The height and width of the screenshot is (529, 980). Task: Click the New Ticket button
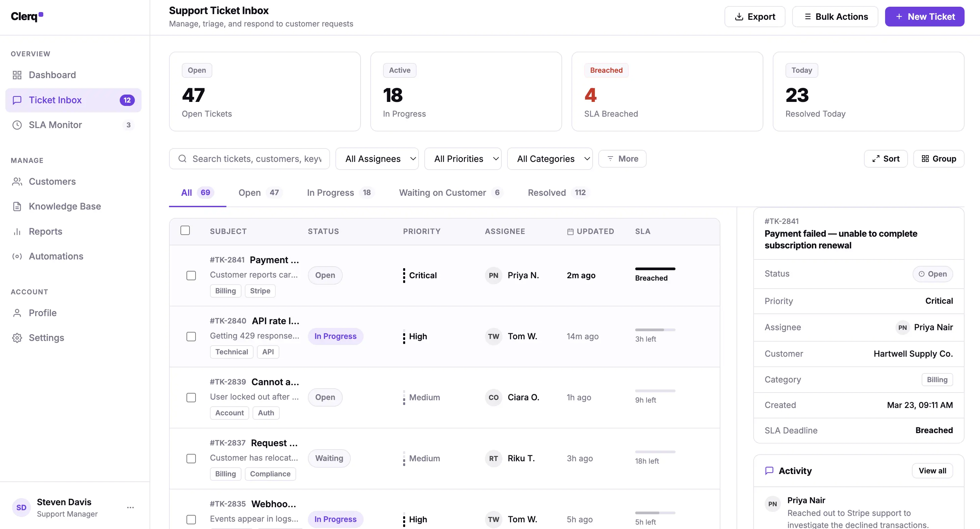click(x=924, y=16)
